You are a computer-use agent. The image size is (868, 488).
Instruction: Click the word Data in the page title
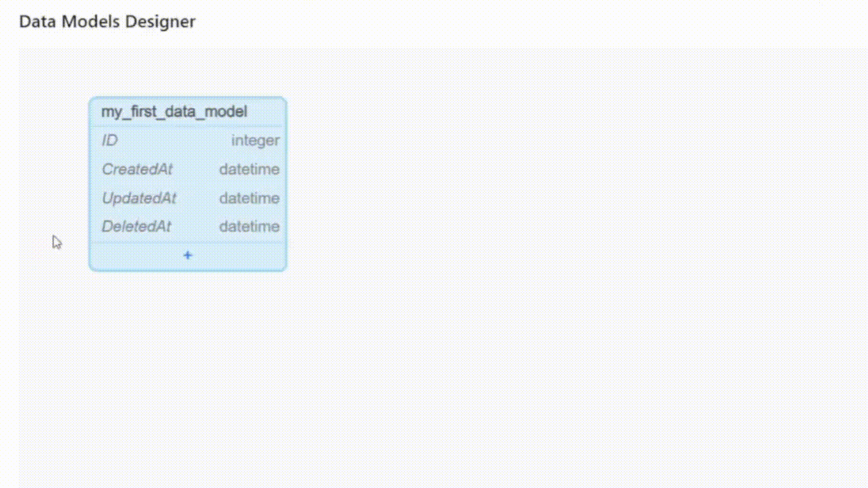tap(38, 22)
